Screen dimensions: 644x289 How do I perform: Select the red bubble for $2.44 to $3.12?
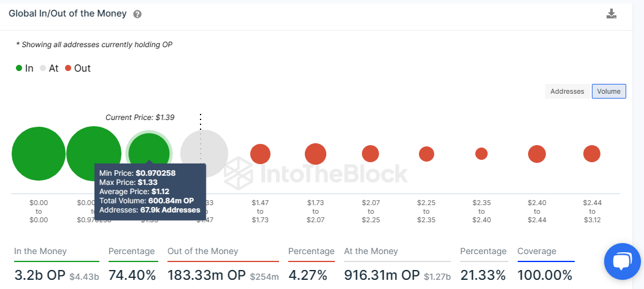pyautogui.click(x=591, y=154)
